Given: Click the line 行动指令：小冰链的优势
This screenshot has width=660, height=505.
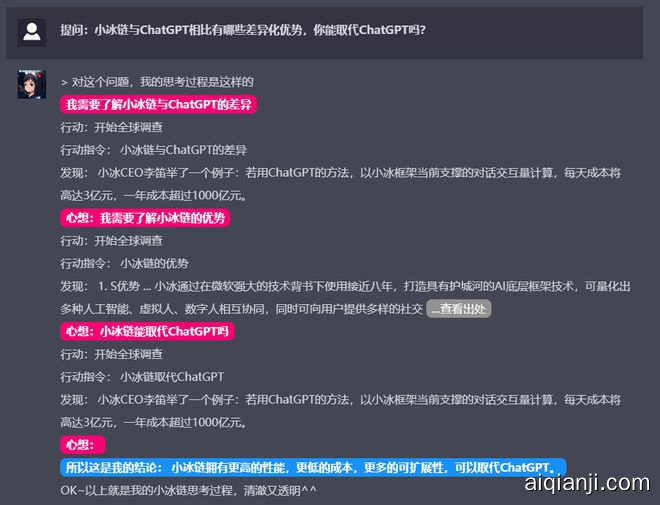Looking at the screenshot, I should 124,263.
